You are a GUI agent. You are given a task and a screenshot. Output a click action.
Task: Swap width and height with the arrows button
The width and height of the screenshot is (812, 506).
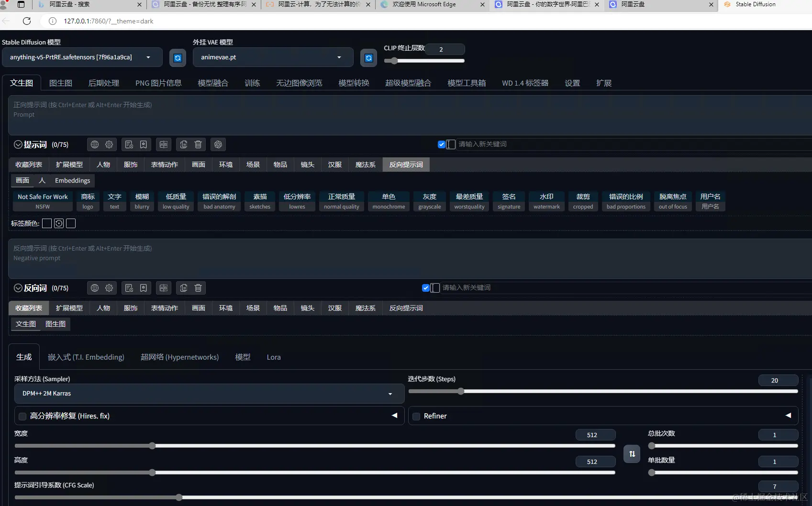[x=632, y=454]
